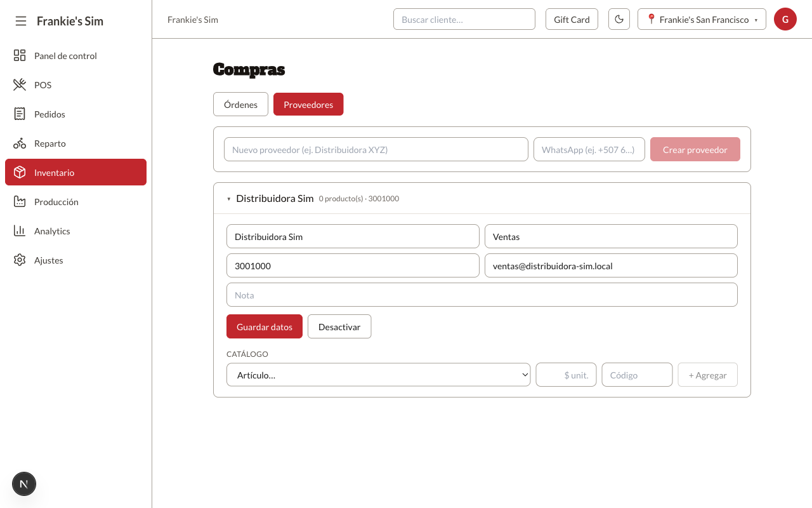Image resolution: width=812 pixels, height=508 pixels.
Task: Open Ajustes gear icon
Action: pos(20,260)
